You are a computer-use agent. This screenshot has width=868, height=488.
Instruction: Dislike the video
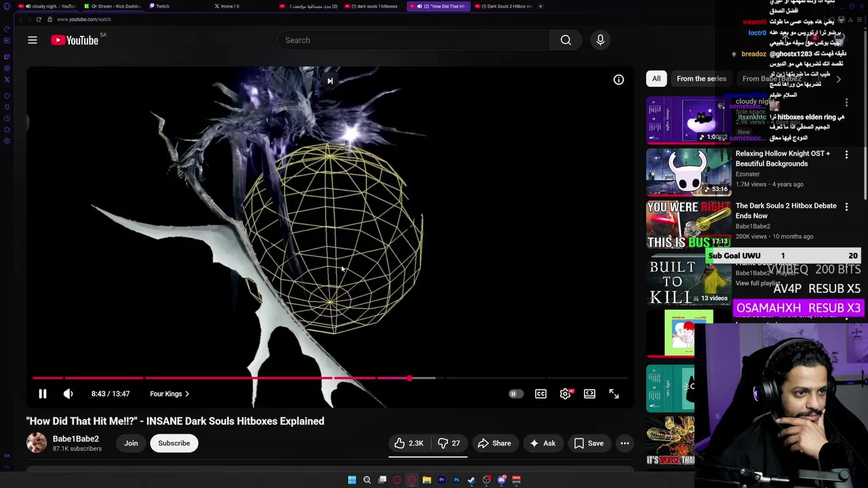pos(449,443)
